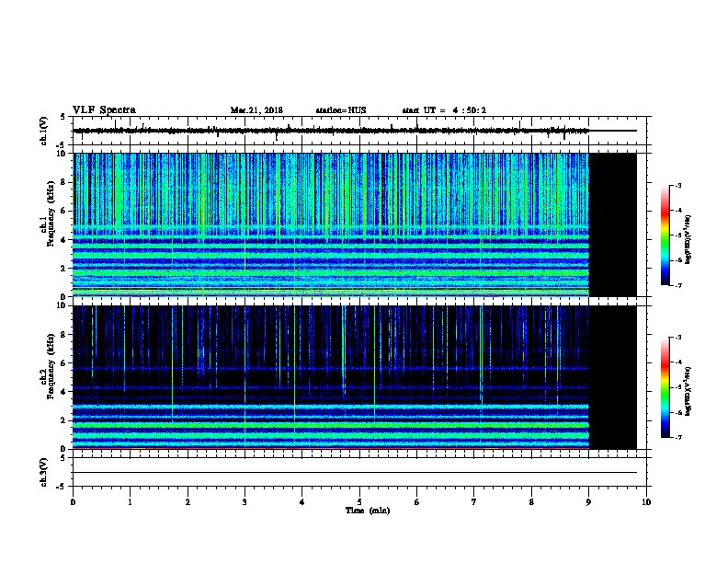
Task: Select the "ch.3(V)" axis label
Action: [x=43, y=473]
